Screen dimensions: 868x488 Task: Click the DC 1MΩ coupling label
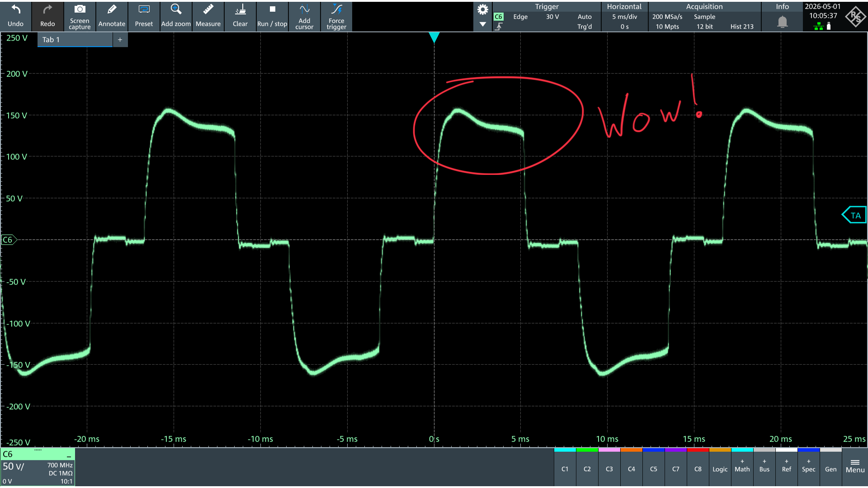click(x=61, y=474)
